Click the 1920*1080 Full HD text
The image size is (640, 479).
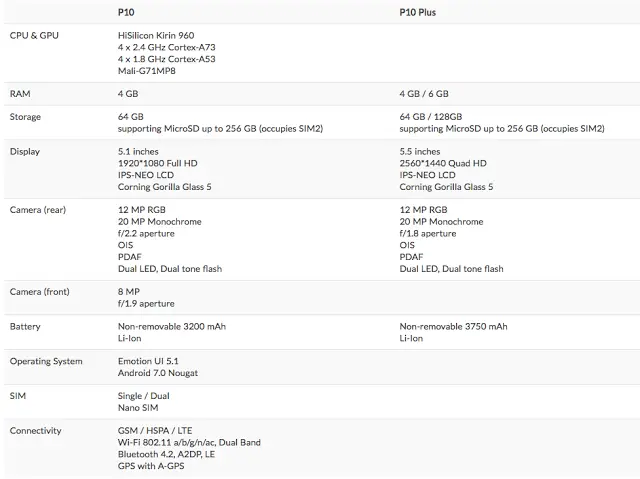[x=158, y=164]
